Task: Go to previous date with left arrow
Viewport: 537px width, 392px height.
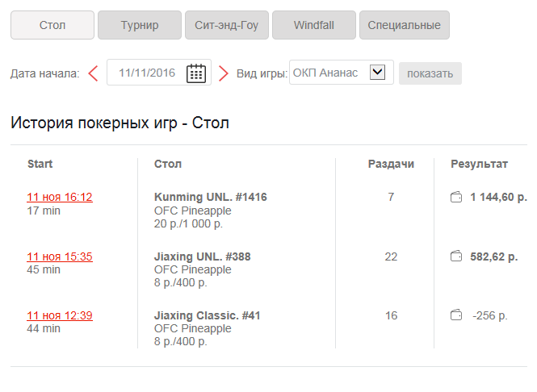Action: 93,73
